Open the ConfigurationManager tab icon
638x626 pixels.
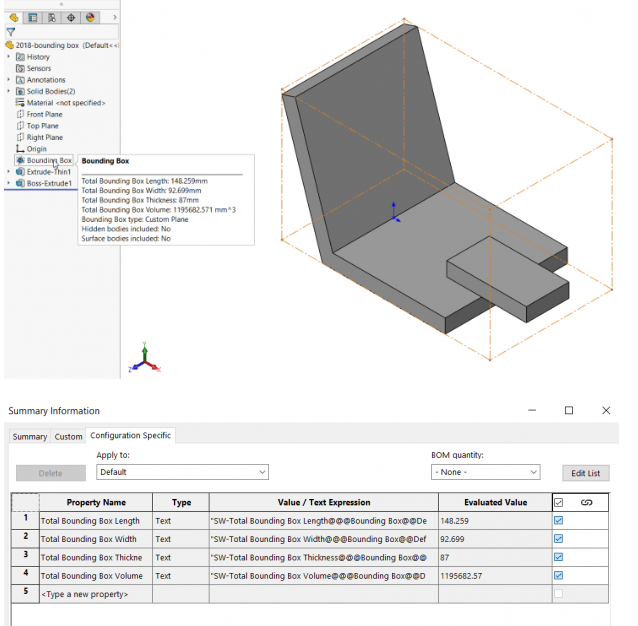click(x=52, y=17)
